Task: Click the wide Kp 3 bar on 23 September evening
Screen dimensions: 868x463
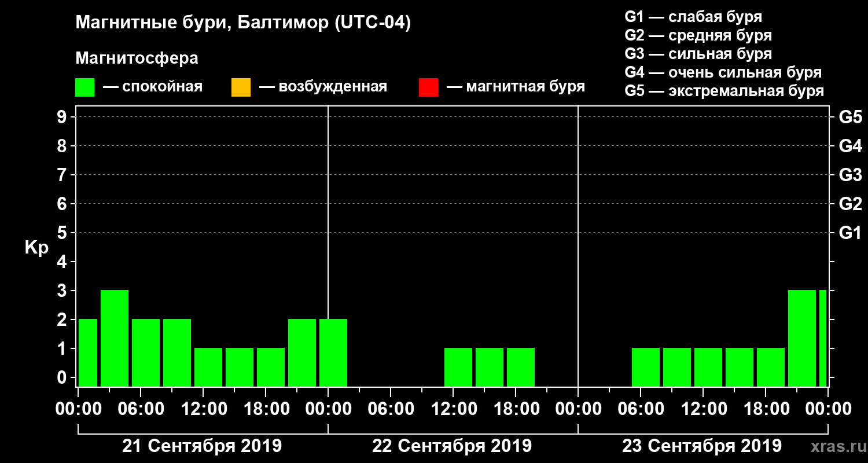Action: pos(802,338)
